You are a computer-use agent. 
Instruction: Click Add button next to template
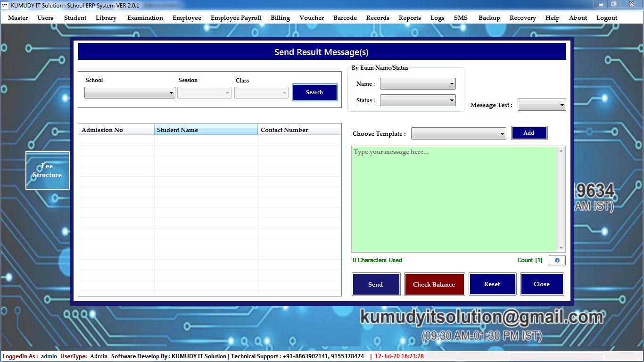pyautogui.click(x=529, y=133)
